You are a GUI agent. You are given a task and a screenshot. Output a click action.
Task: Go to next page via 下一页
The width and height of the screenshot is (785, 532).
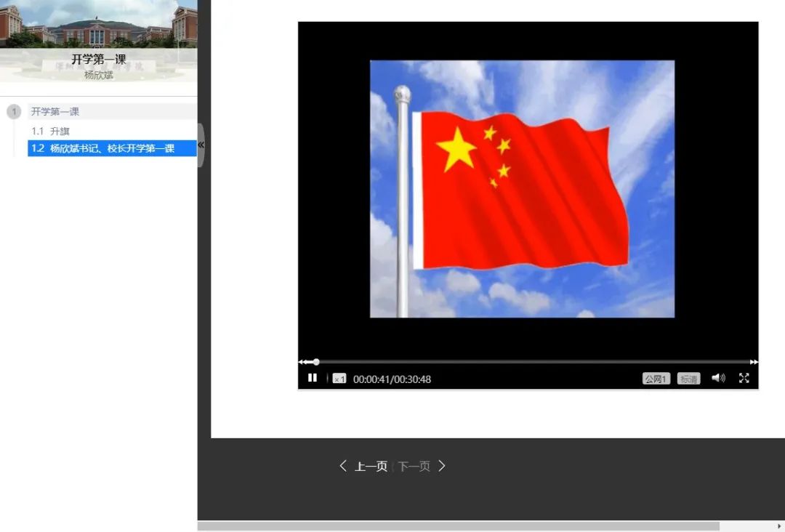[x=414, y=467]
